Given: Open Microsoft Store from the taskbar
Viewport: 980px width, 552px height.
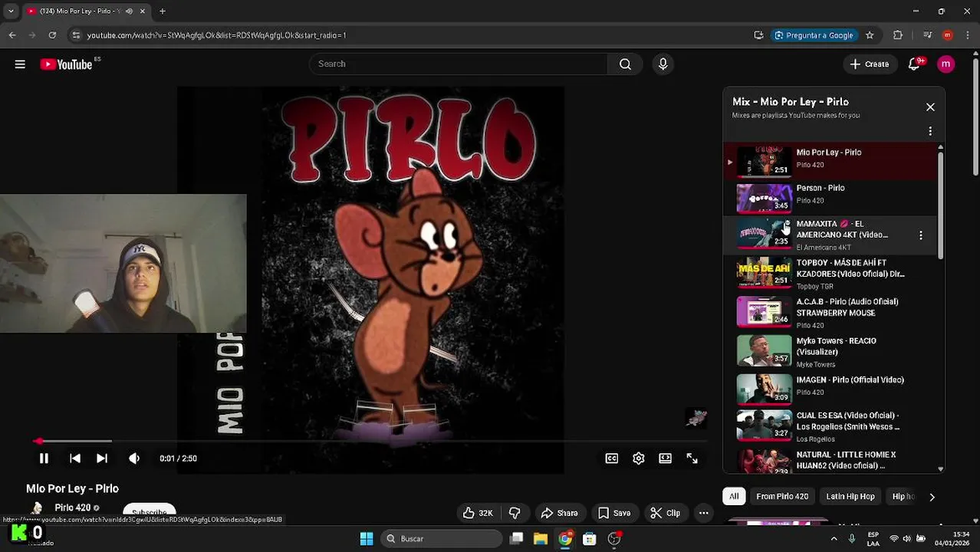Looking at the screenshot, I should [589, 539].
